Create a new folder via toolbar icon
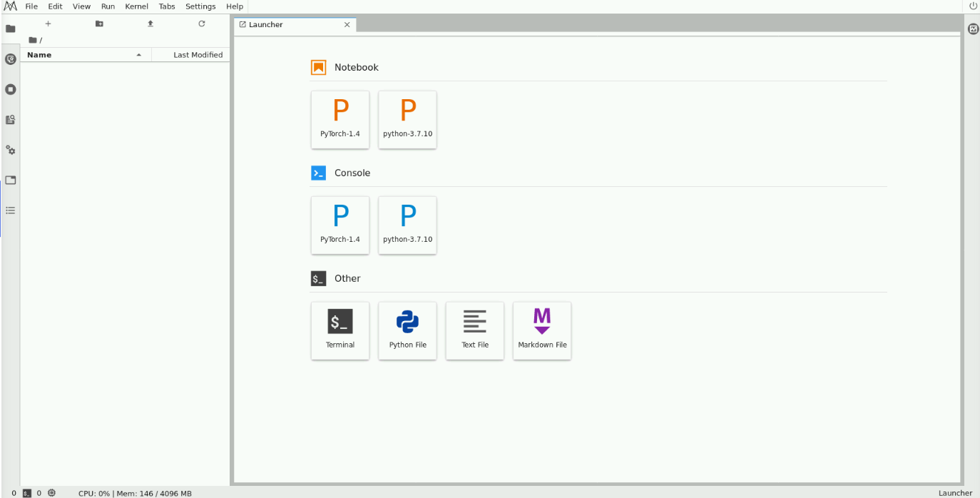The image size is (980, 498). click(x=99, y=24)
